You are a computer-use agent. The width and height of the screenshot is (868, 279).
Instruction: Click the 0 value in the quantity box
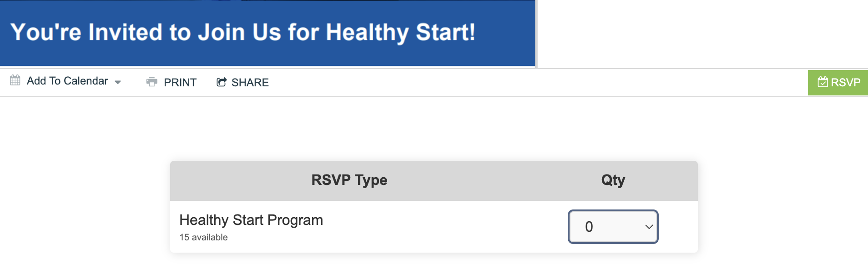pyautogui.click(x=589, y=227)
